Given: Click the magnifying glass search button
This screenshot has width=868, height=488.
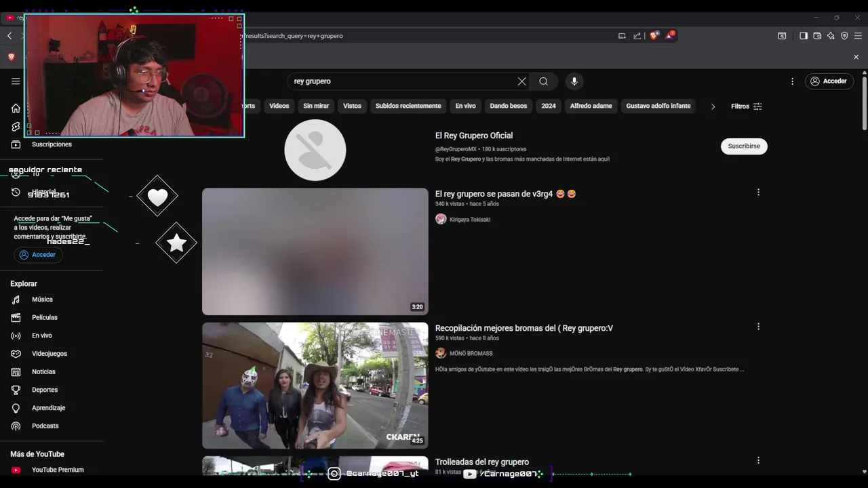Looking at the screenshot, I should (544, 81).
